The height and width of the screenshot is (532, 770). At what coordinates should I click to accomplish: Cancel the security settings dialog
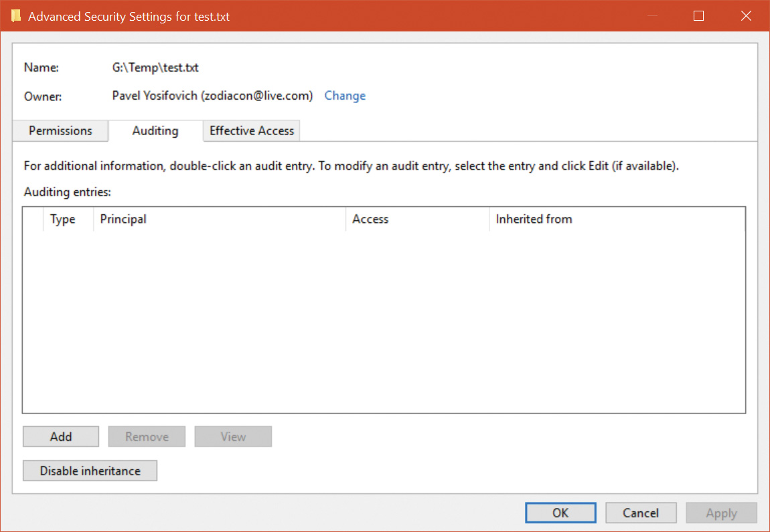pos(641,513)
